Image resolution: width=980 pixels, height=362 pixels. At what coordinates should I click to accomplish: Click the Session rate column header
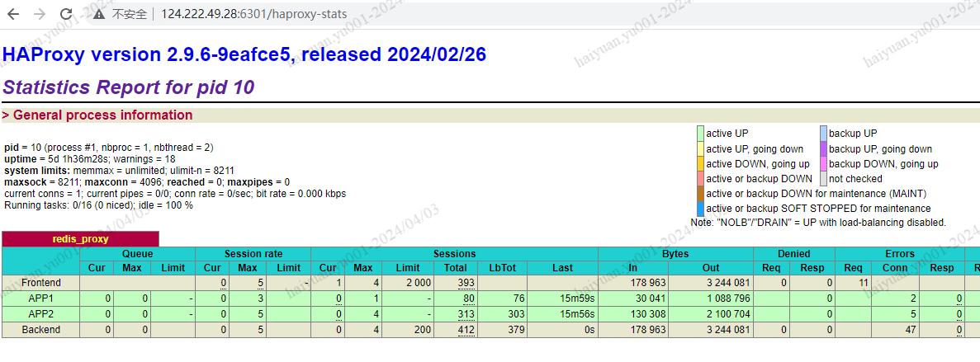click(x=253, y=254)
